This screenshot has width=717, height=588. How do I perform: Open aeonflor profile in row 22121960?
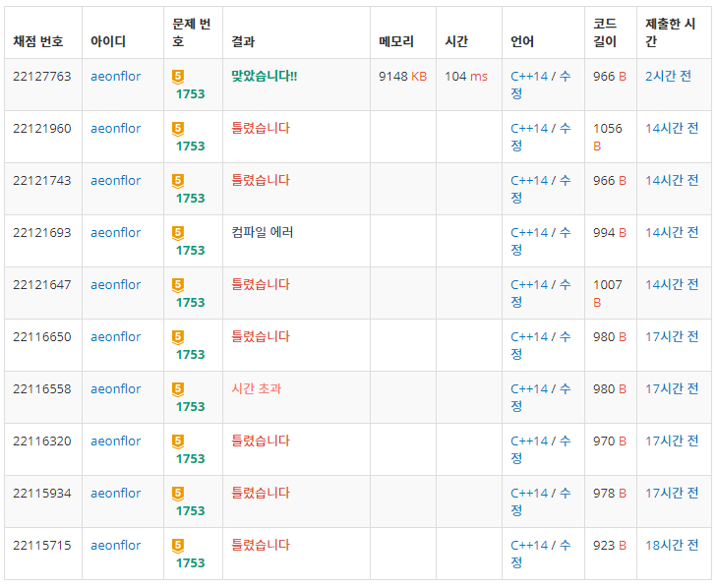coord(116,129)
